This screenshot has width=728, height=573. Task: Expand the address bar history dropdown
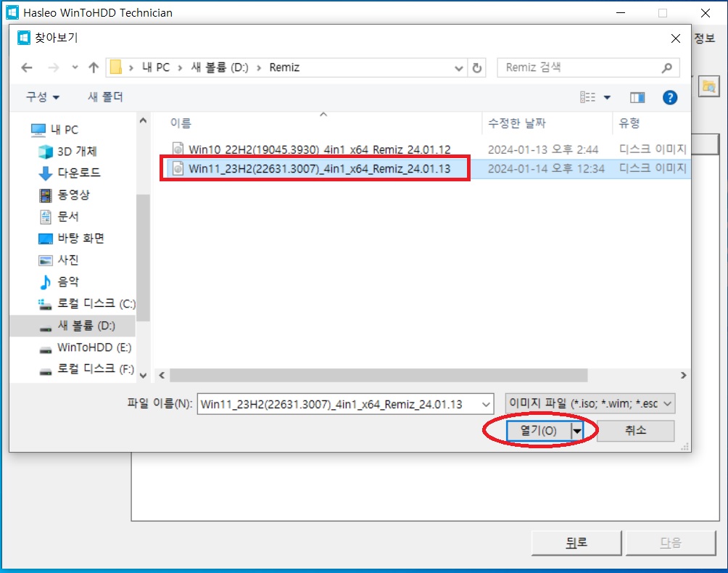coord(459,68)
